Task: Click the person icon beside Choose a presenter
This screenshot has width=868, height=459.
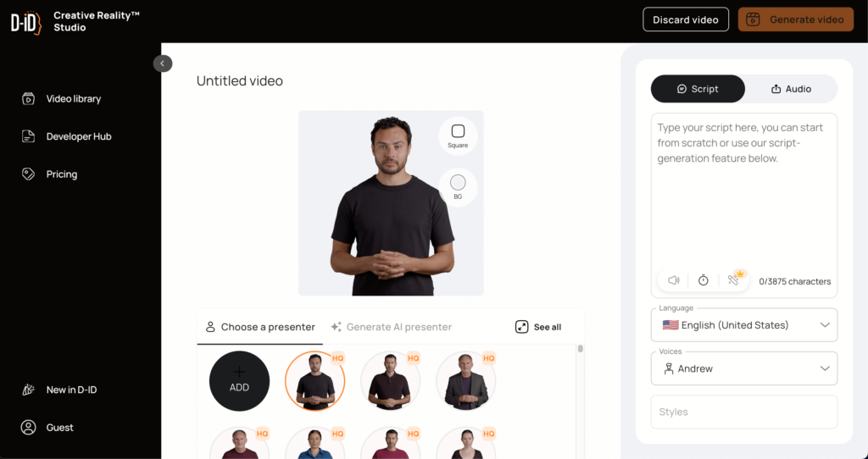Action: 210,327
